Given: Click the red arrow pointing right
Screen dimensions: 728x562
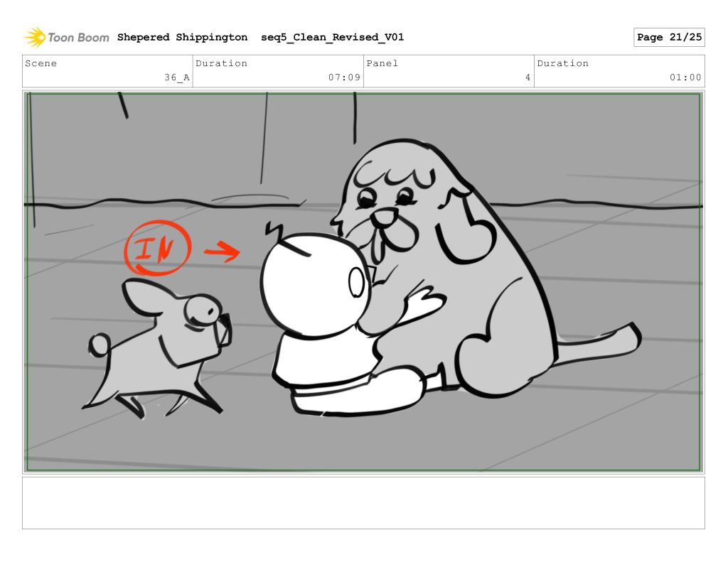Looking at the screenshot, I should pyautogui.click(x=223, y=252).
